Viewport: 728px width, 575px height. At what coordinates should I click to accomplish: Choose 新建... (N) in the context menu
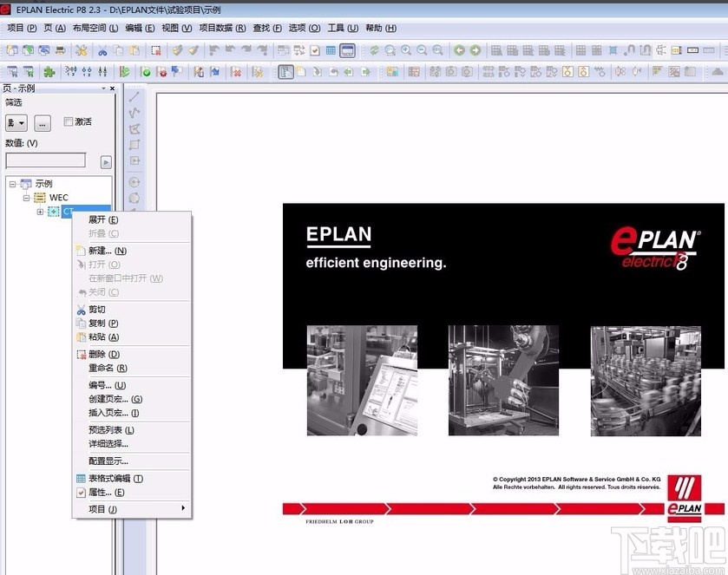[x=132, y=251]
